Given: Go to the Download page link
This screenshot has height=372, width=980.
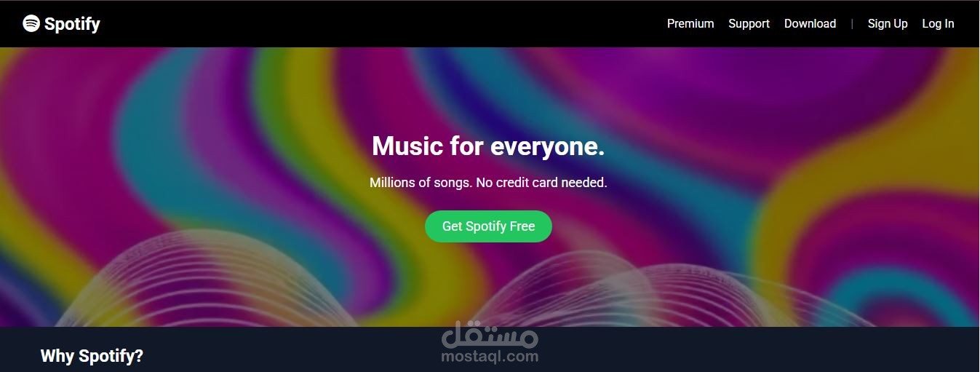Looking at the screenshot, I should coord(810,23).
